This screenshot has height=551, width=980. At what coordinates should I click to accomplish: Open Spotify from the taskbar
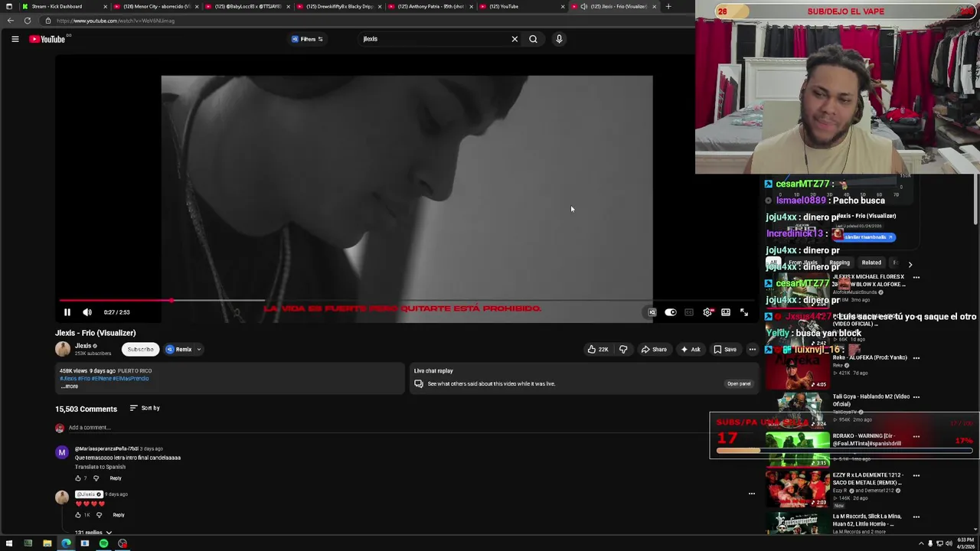(x=103, y=543)
